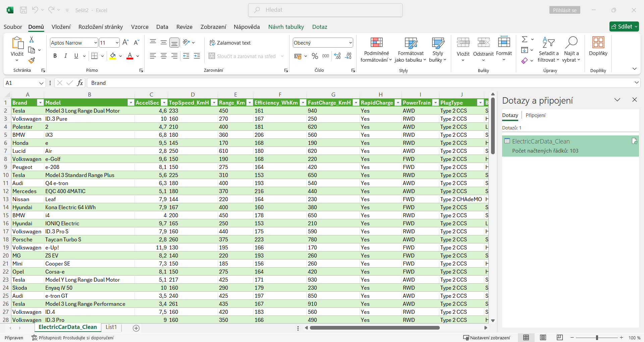This screenshot has height=342, width=644.
Task: Switch to Page Layout view icon
Action: tap(543, 338)
